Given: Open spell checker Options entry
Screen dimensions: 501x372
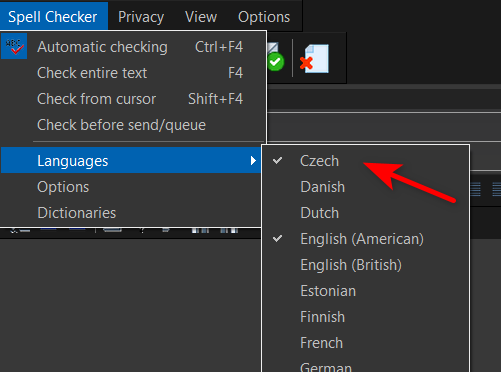Looking at the screenshot, I should (x=131, y=187).
